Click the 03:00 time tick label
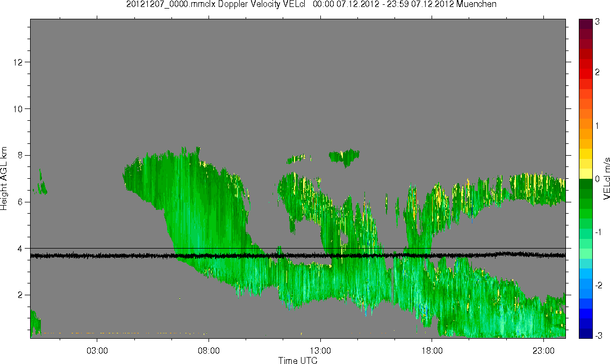This screenshot has height=364, width=610. [97, 351]
